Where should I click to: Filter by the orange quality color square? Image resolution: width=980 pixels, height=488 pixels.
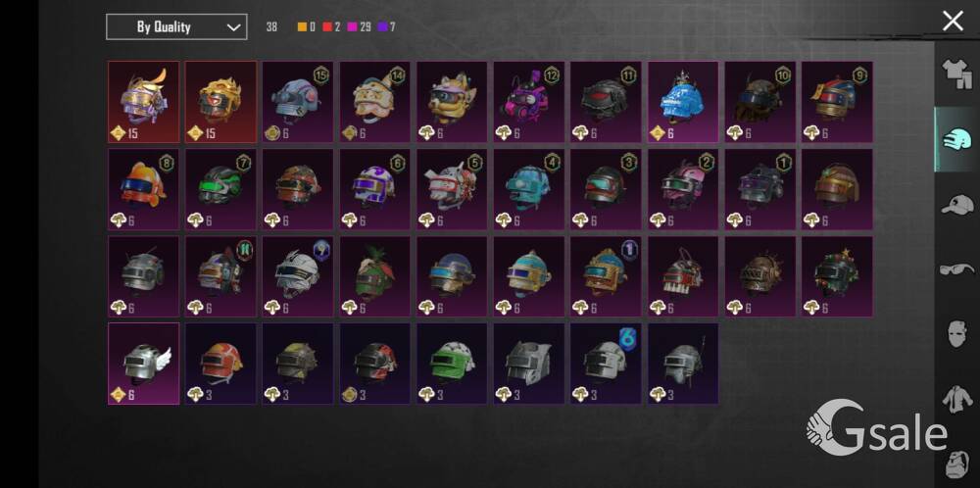click(x=302, y=26)
